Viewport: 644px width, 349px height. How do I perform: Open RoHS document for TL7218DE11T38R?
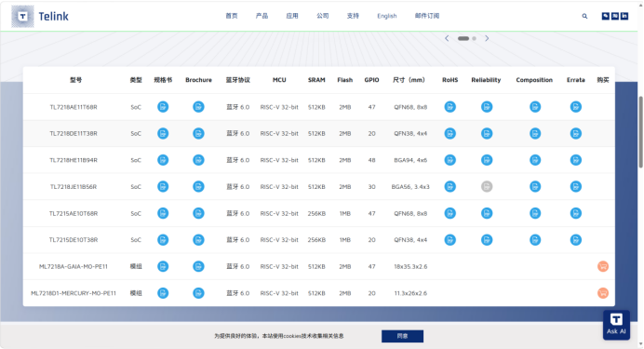(450, 133)
